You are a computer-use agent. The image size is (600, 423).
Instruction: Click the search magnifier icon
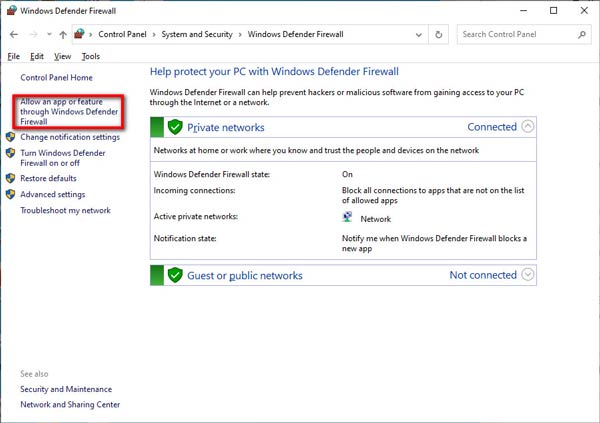pos(582,34)
